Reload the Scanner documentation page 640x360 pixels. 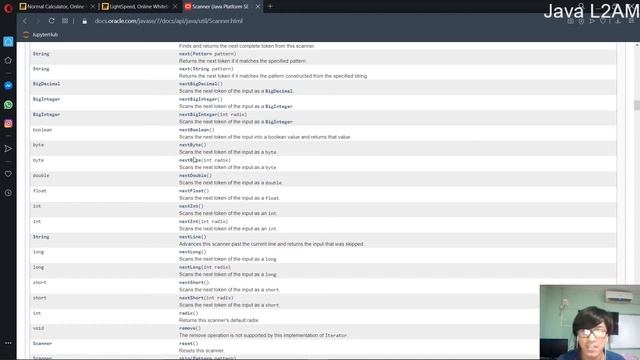(51, 21)
